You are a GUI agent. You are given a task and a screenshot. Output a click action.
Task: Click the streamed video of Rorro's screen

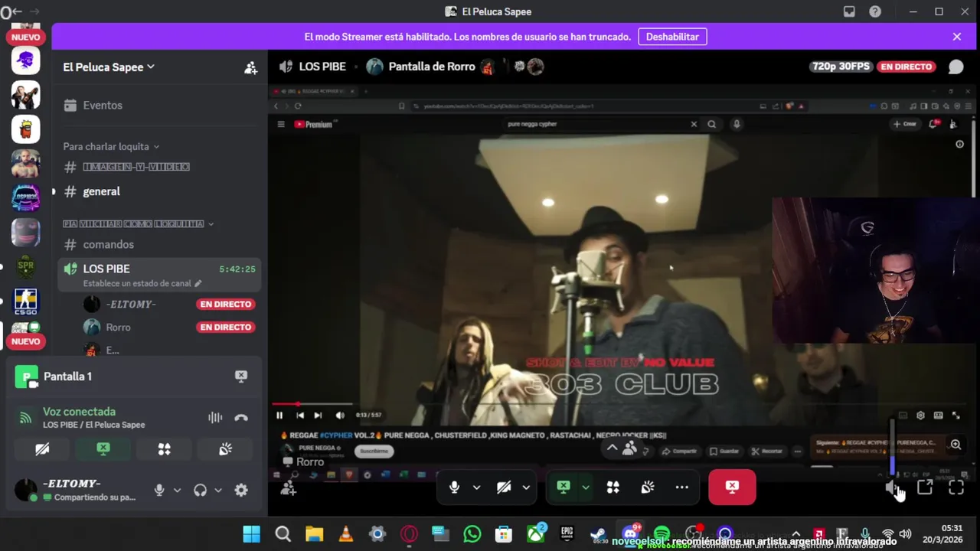[622, 283]
